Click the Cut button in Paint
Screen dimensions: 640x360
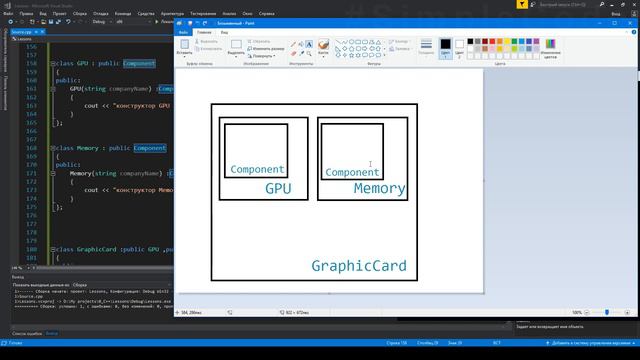(x=207, y=41)
